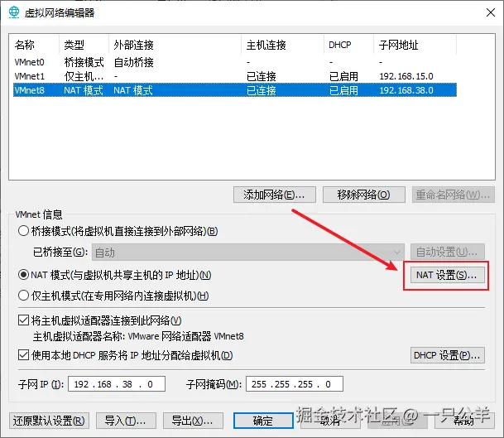Click the 仅主机 type cell of VMnet1
Viewport: 504px width, 438px height.
click(84, 76)
